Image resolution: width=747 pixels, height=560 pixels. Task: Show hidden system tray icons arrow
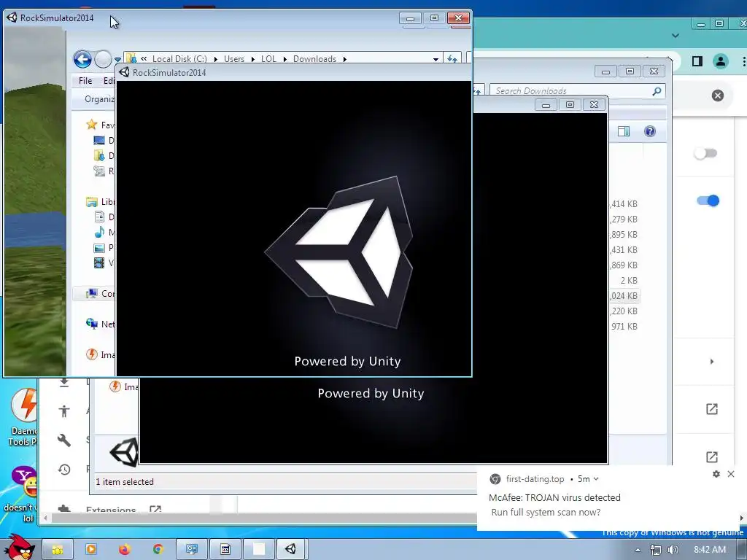tap(638, 550)
